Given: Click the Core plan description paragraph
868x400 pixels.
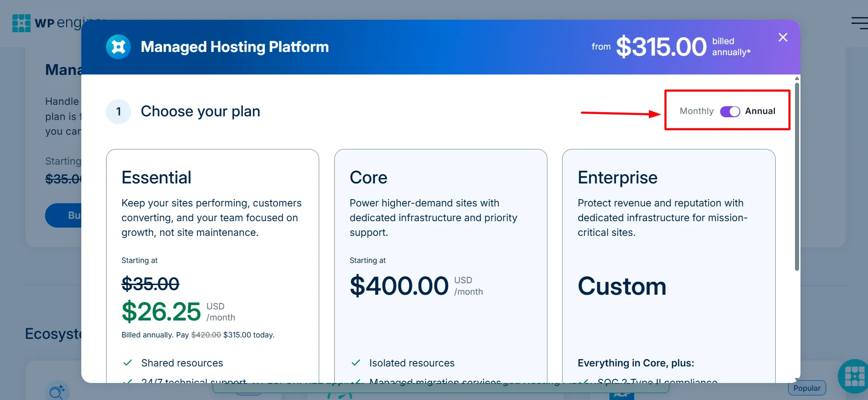Looking at the screenshot, I should (434, 218).
